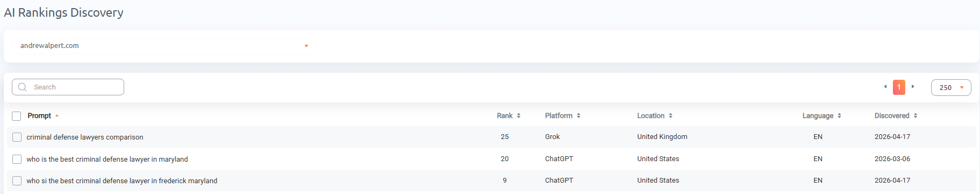
Task: Select 'who is the best criminal defense lawyer in maryland'
Action: [107, 159]
